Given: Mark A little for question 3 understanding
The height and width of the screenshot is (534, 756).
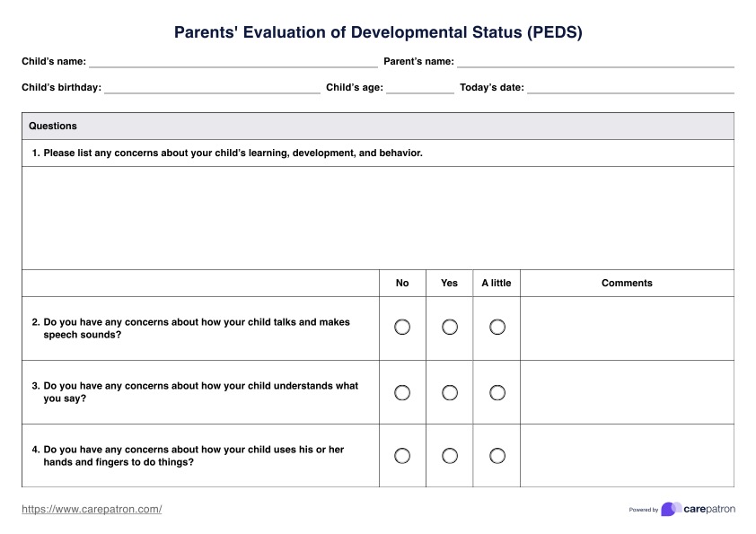Looking at the screenshot, I should pyautogui.click(x=497, y=392).
